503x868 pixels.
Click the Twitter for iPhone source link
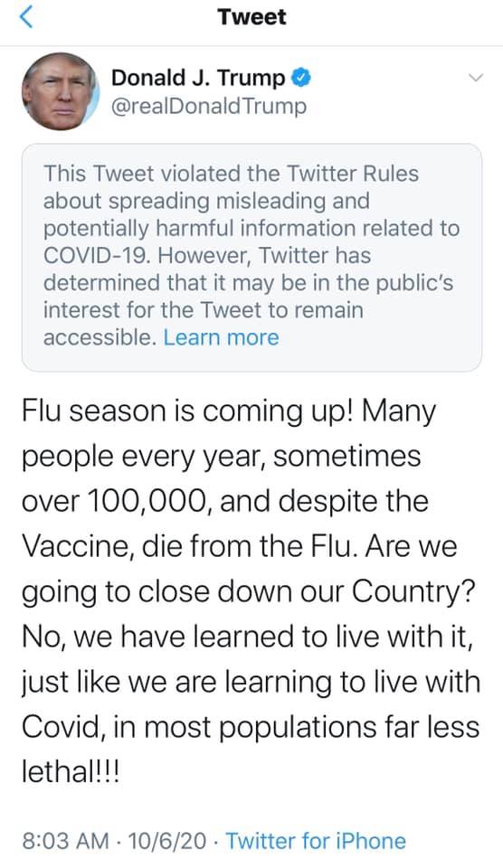click(x=316, y=841)
